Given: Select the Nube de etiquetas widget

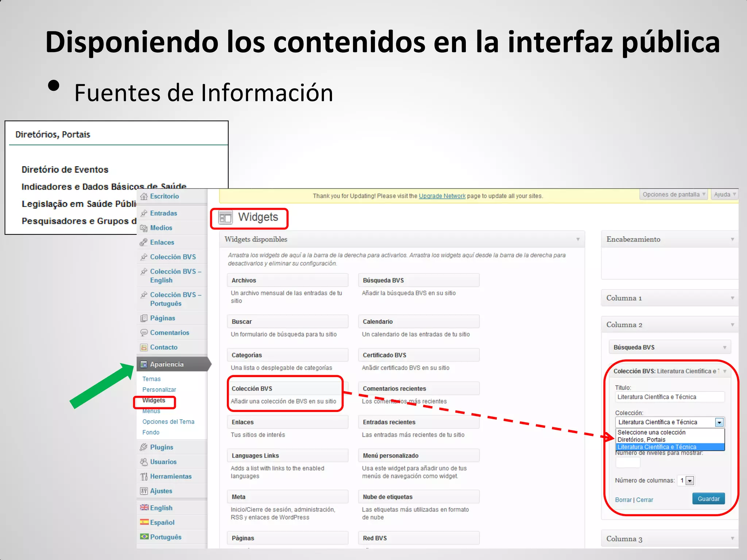Looking at the screenshot, I should click(419, 497).
